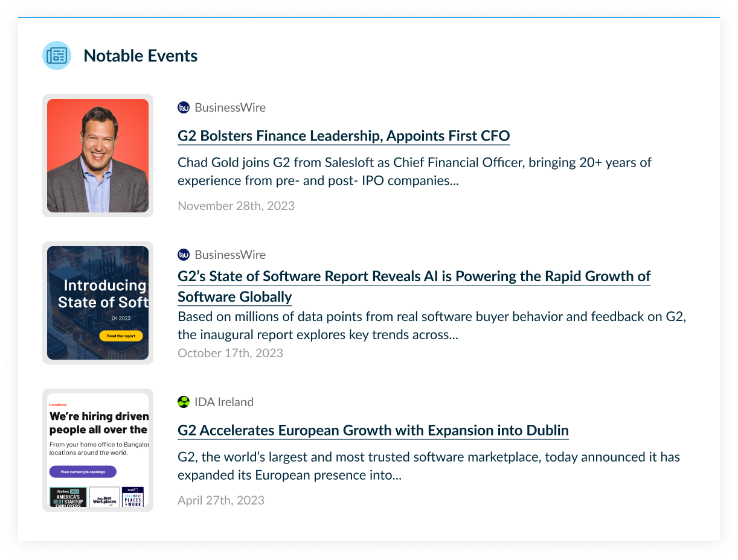
Task: Click the April 27th, 2023 date
Action: pyautogui.click(x=221, y=500)
